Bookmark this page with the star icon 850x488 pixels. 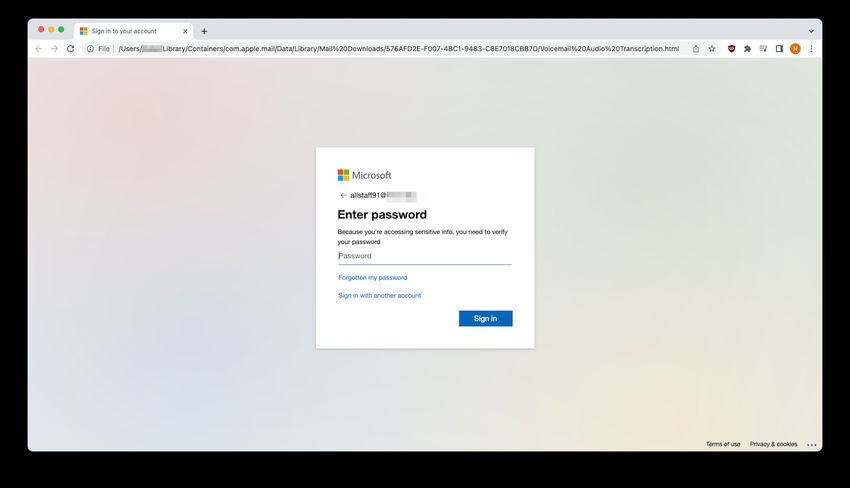(x=712, y=49)
